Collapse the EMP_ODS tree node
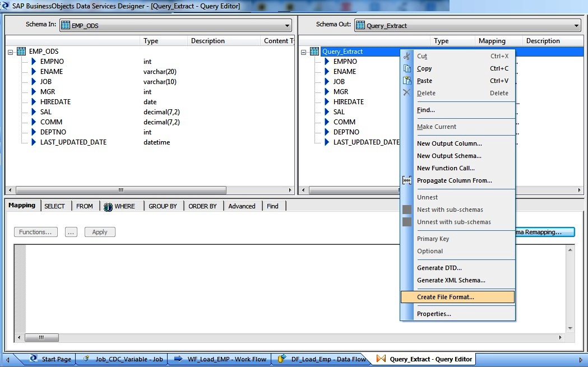 (11, 52)
